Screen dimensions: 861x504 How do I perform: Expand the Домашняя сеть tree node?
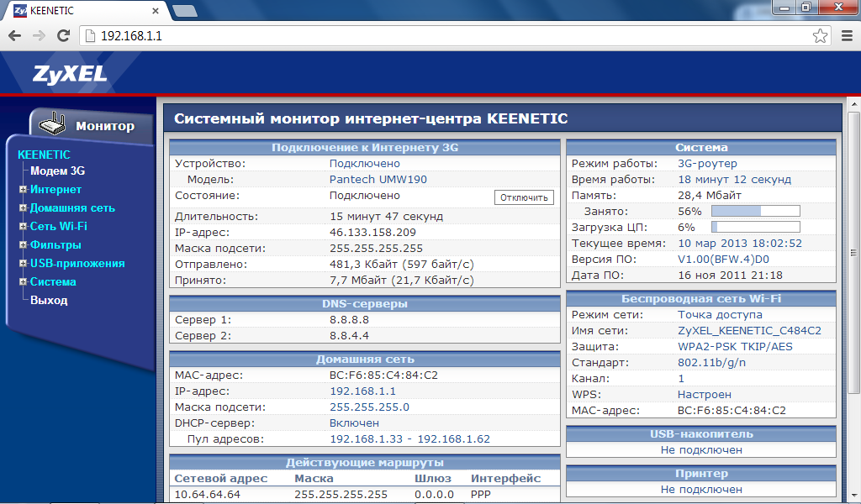23,207
